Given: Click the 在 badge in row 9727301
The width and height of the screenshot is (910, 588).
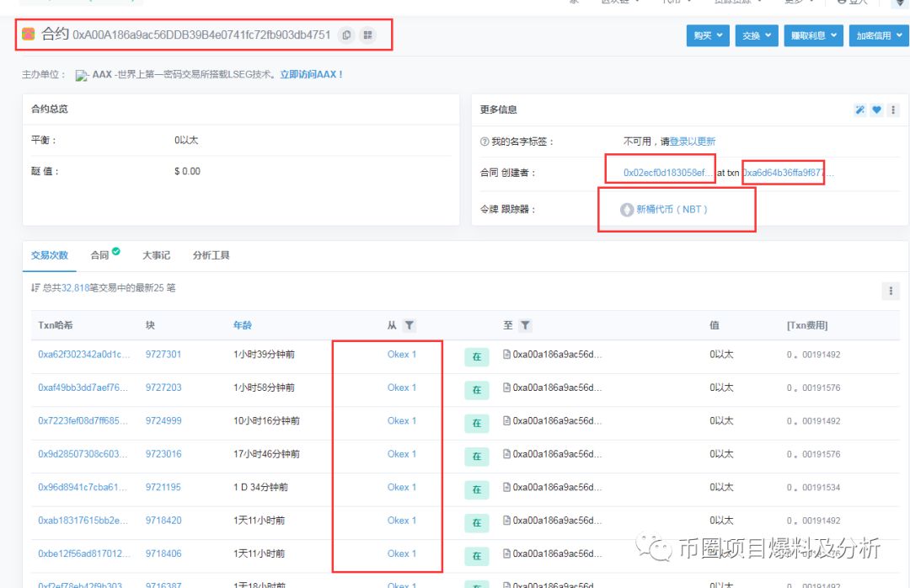Looking at the screenshot, I should 476,357.
